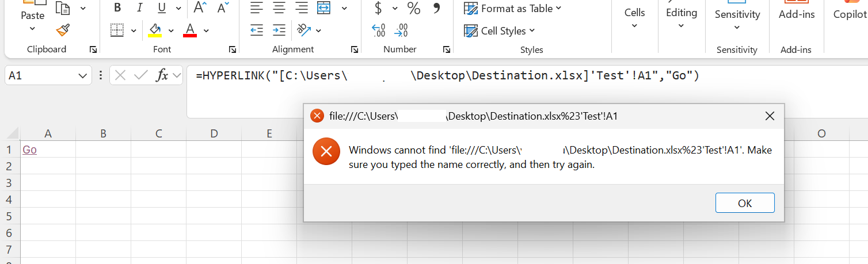The width and height of the screenshot is (868, 264).
Task: Select column D header
Action: (214, 133)
